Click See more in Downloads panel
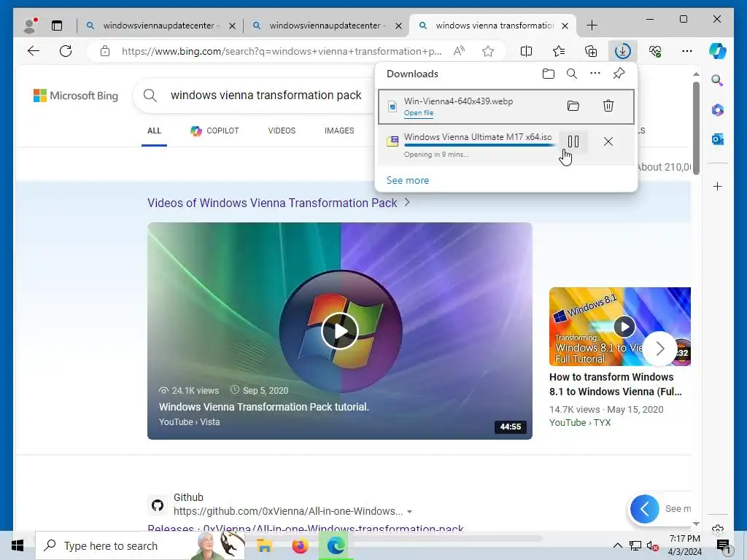The width and height of the screenshot is (747, 560). (408, 181)
